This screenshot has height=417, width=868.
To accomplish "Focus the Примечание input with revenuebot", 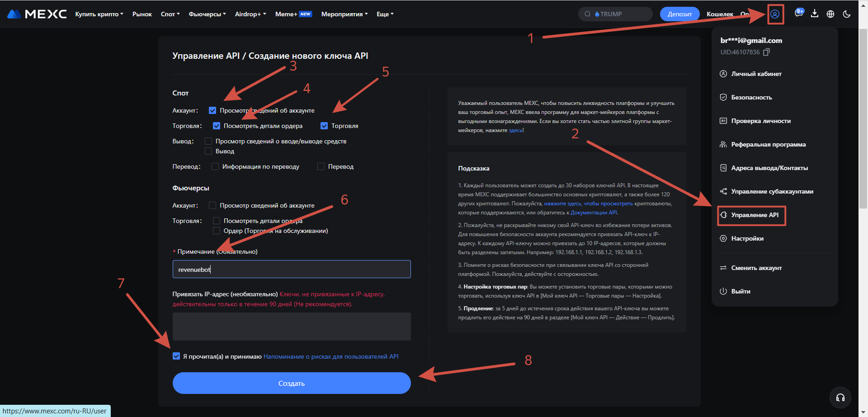I will [292, 269].
